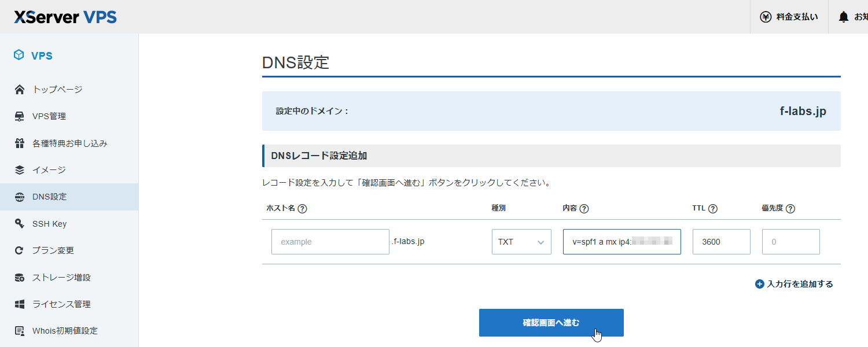Click the 入力行を追加する link
868x347 pixels.
800,284
